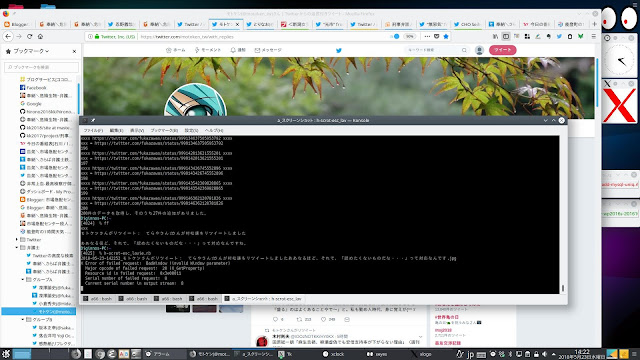The height and width of the screenshot is (360, 640).
Task: Click the bookmarks search field
Action: [41, 67]
